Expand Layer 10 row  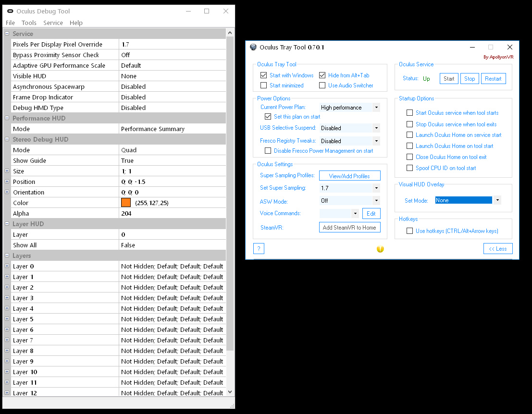[x=7, y=372]
